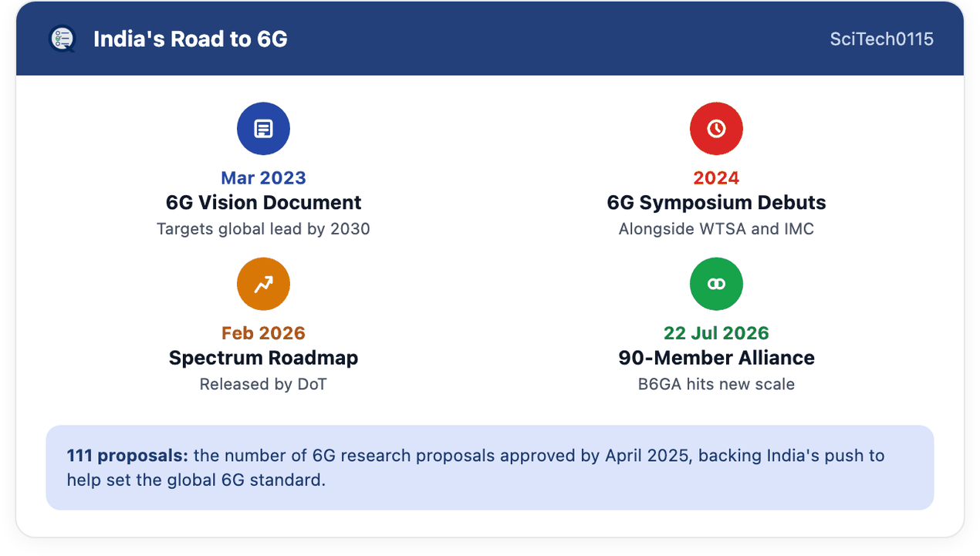Select the orange trending arrow icon
This screenshot has height=556, width=980.
coord(263,285)
